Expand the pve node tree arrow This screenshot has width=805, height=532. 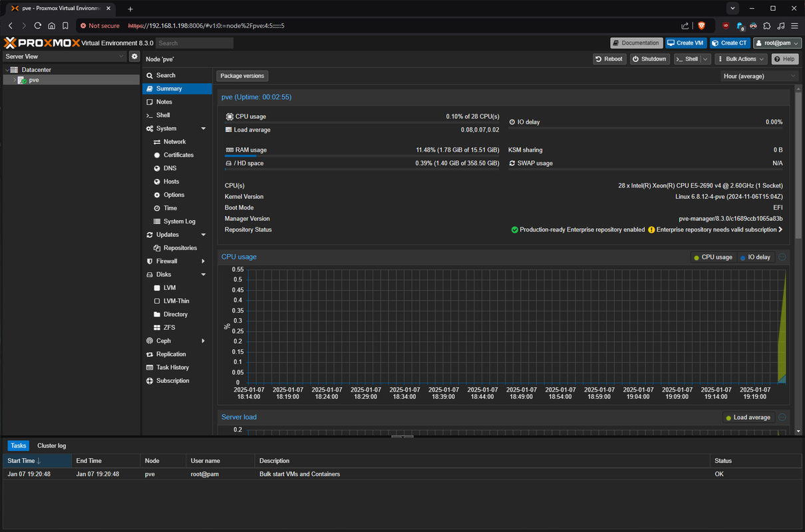coord(15,80)
